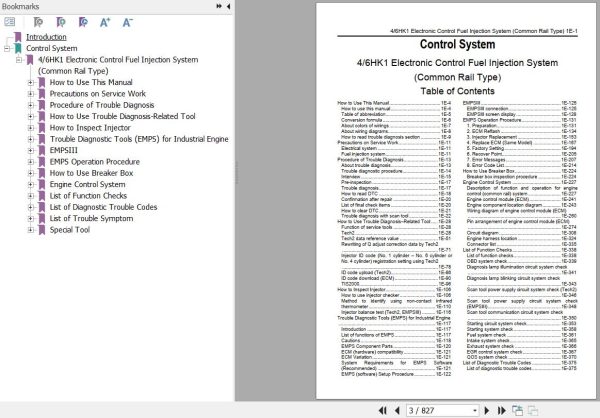Expand EMPS Operation Procedure node
Image resolution: width=600 pixels, height=418 pixels.
(31, 162)
